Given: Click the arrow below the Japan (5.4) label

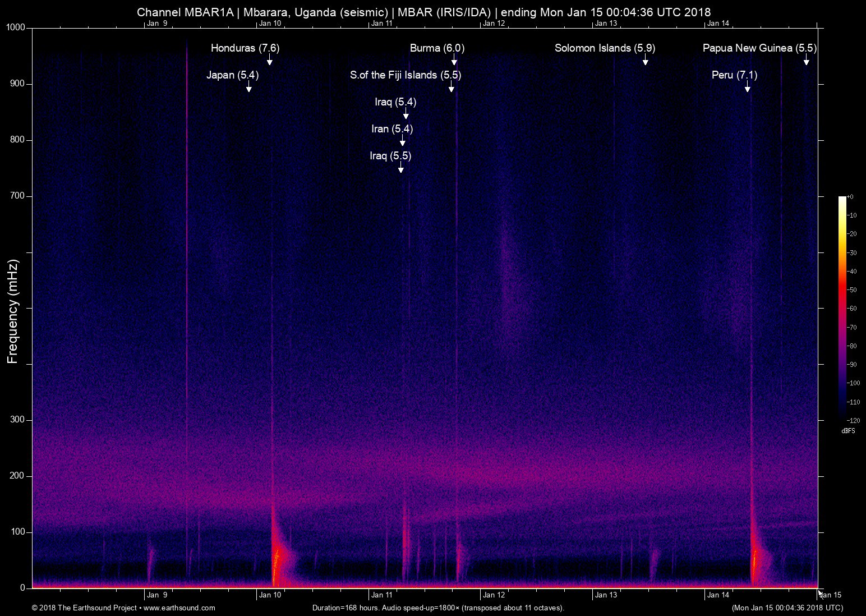Looking at the screenshot, I should click(248, 87).
